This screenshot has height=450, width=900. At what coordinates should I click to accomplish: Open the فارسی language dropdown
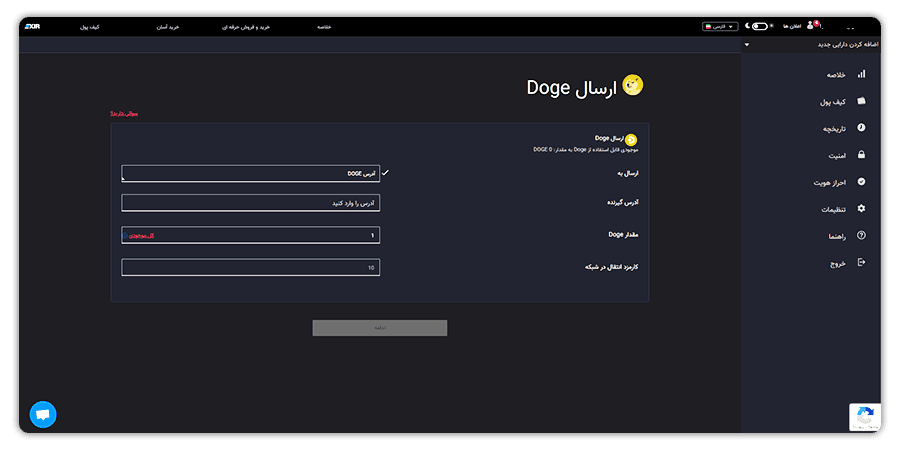click(720, 26)
